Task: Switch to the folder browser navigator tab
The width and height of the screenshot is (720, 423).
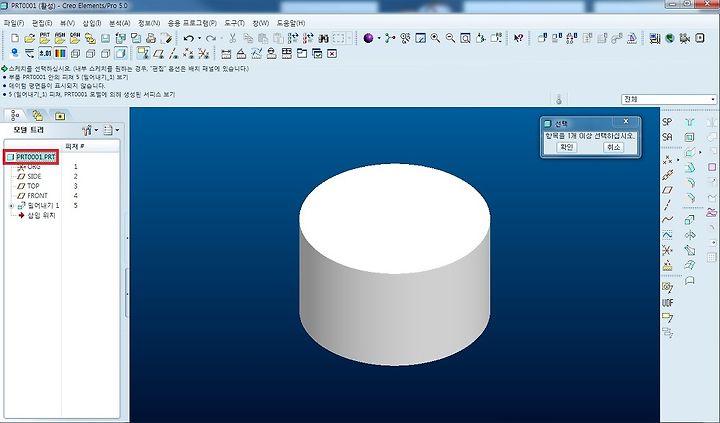Action: [x=38, y=115]
